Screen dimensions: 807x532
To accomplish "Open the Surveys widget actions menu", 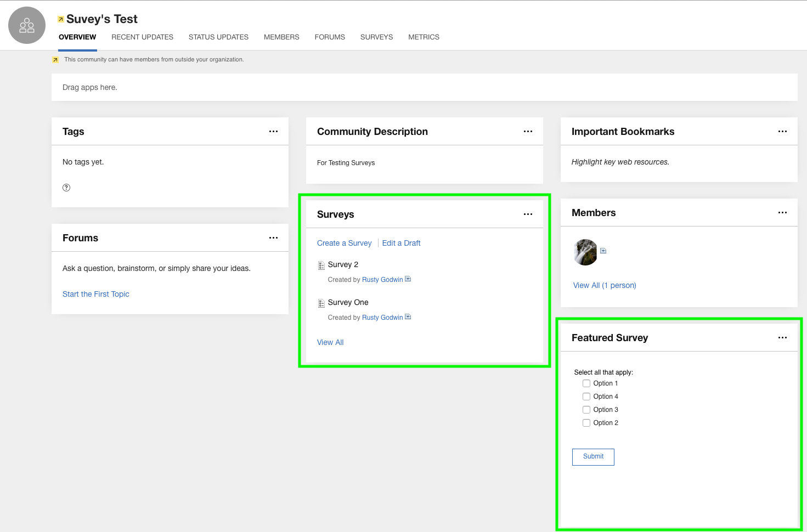I will (x=528, y=214).
